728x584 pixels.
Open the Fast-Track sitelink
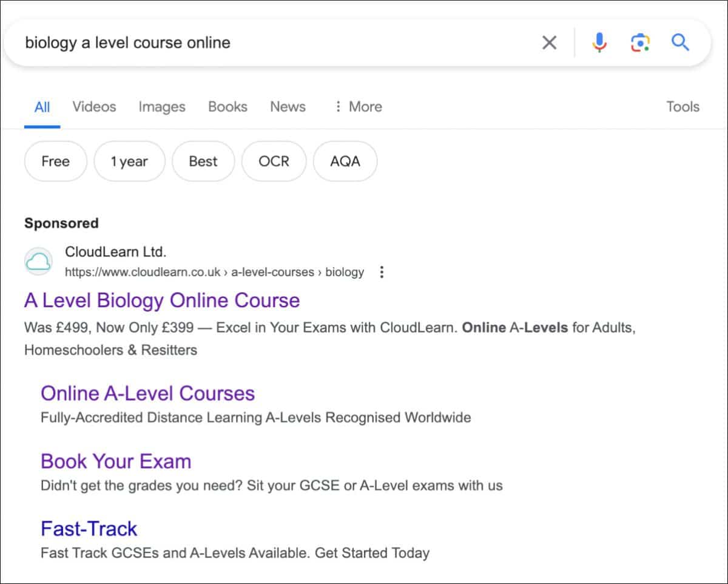[89, 529]
